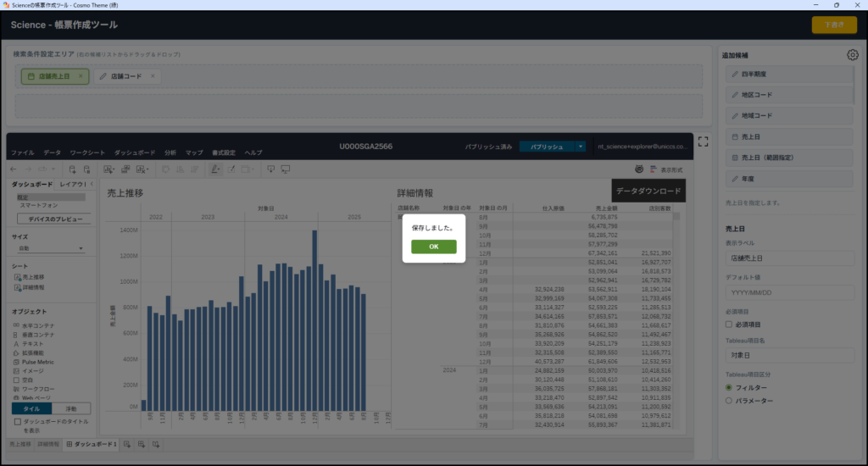The height and width of the screenshot is (466, 868).
Task: Switch to the 売上推移 sheet tab
Action: [20, 445]
